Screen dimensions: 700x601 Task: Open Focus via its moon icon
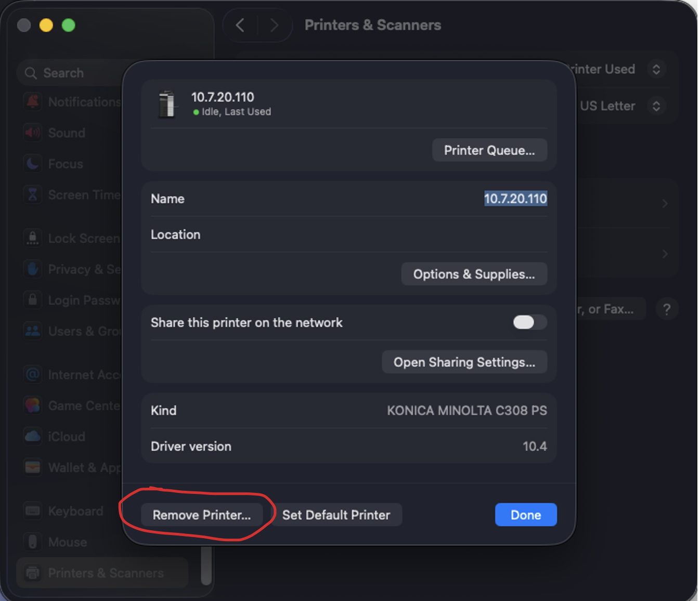click(x=33, y=164)
